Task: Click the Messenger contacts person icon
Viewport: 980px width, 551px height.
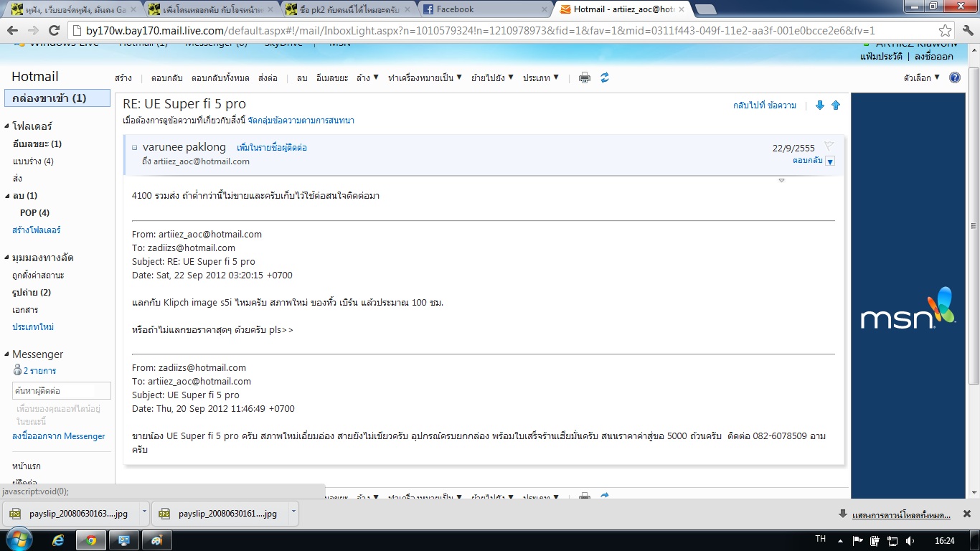Action: pyautogui.click(x=18, y=370)
